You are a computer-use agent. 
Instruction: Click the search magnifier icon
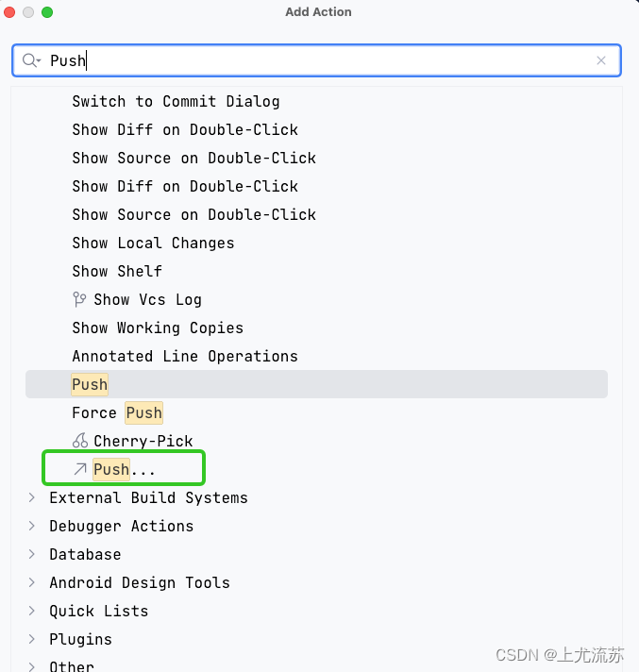pyautogui.click(x=29, y=60)
